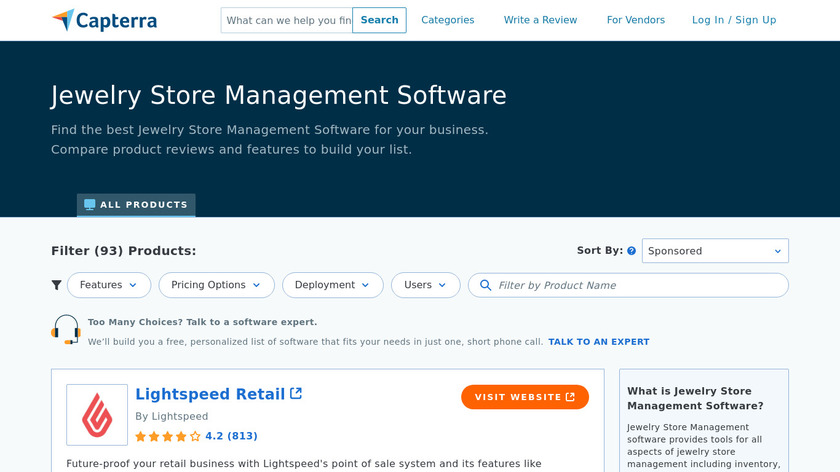Expand the Pricing Options filter
Image resolution: width=840 pixels, height=472 pixels.
(x=216, y=285)
